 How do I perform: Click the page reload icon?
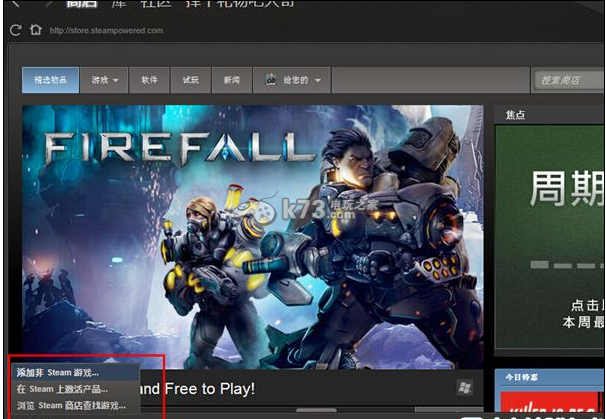15,30
